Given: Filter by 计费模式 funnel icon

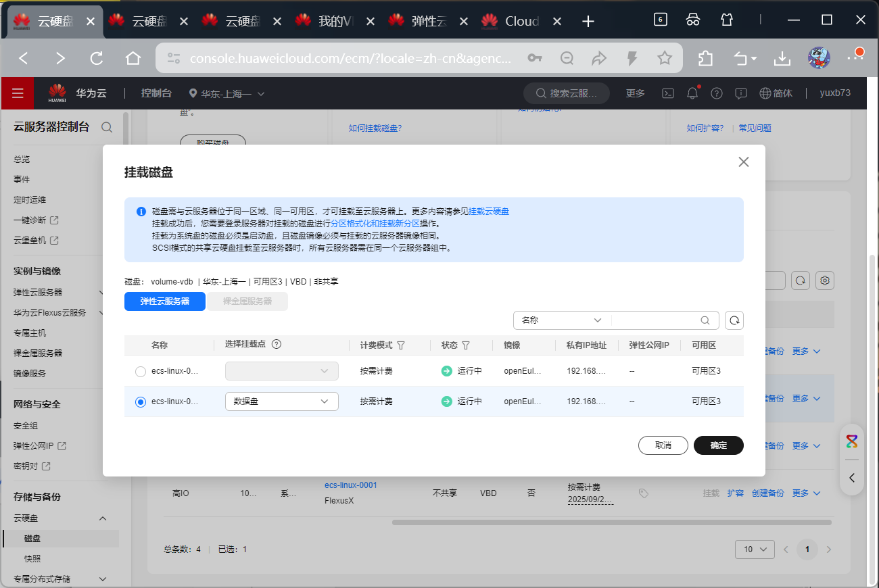Looking at the screenshot, I should 401,345.
